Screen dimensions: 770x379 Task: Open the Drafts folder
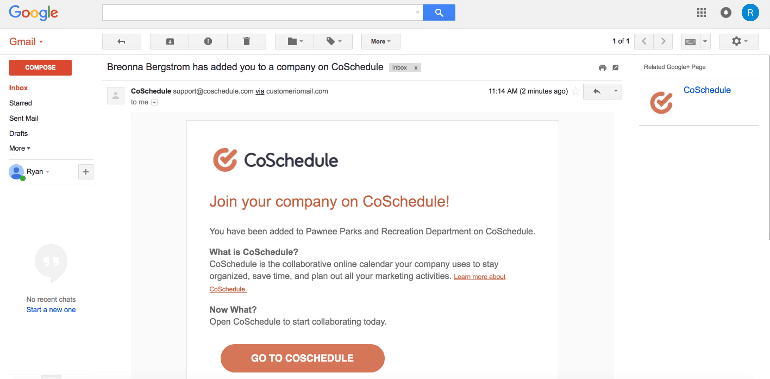(x=19, y=134)
